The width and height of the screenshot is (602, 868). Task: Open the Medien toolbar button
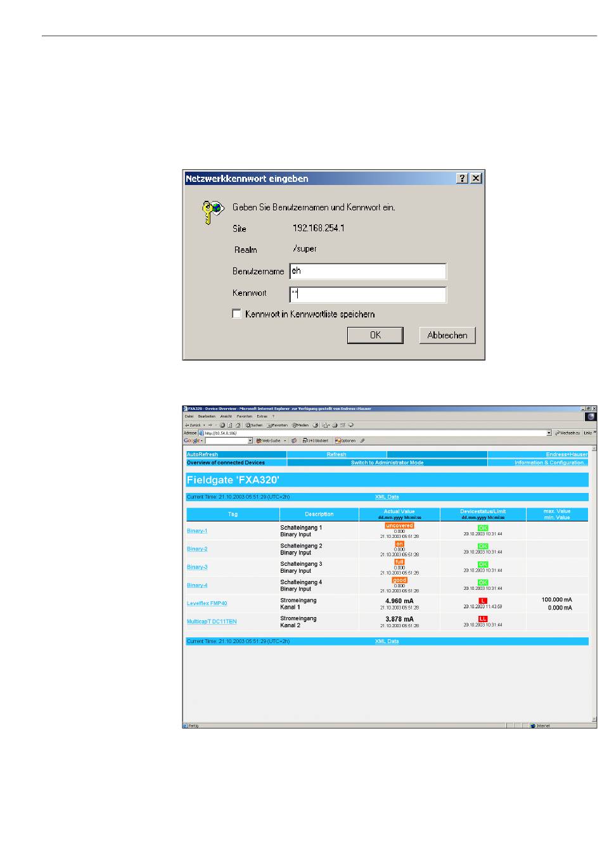click(x=300, y=425)
